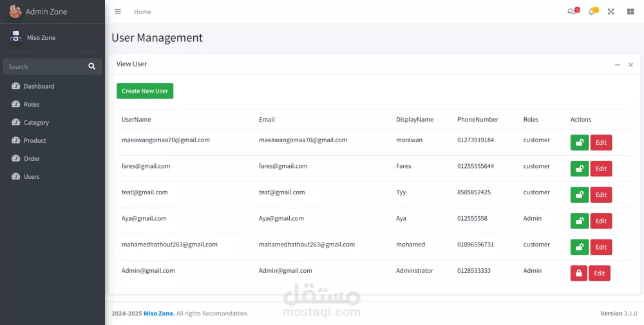Click the Create New User button

tap(145, 91)
